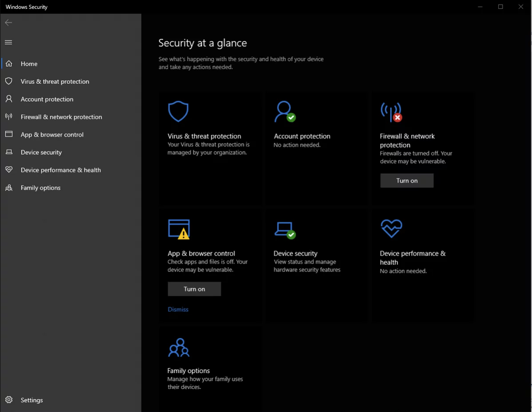The width and height of the screenshot is (532, 412).
Task: Click the Virus & threat protection shield tile icon
Action: tap(178, 111)
